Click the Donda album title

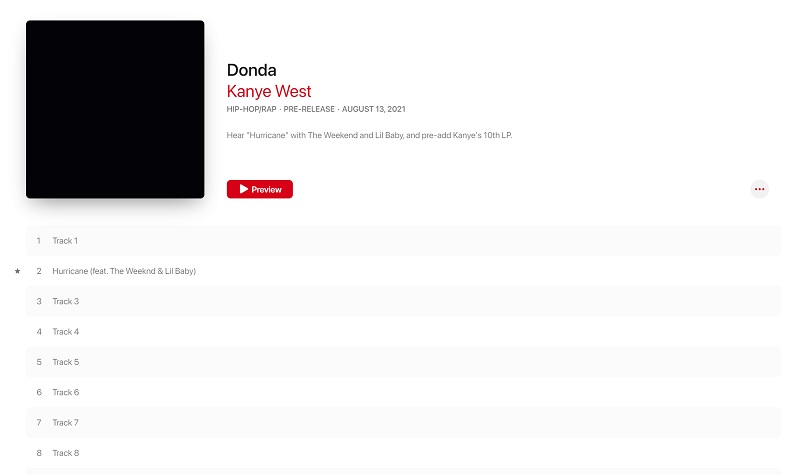(252, 70)
